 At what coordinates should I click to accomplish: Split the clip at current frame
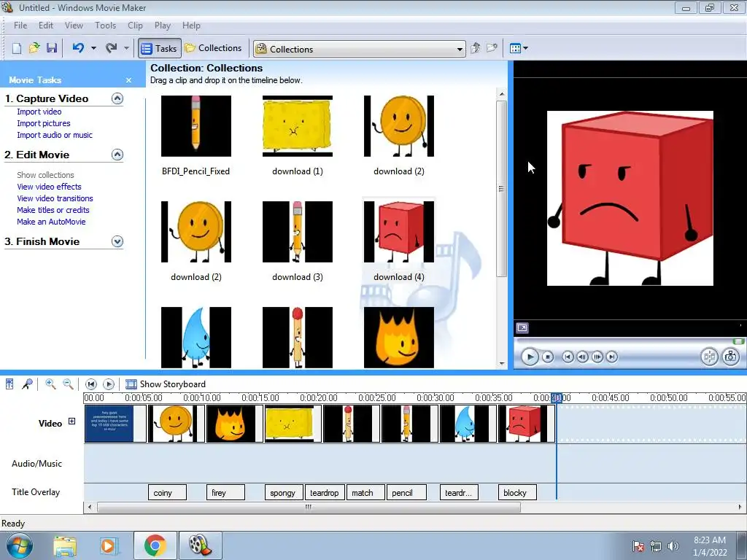(709, 357)
